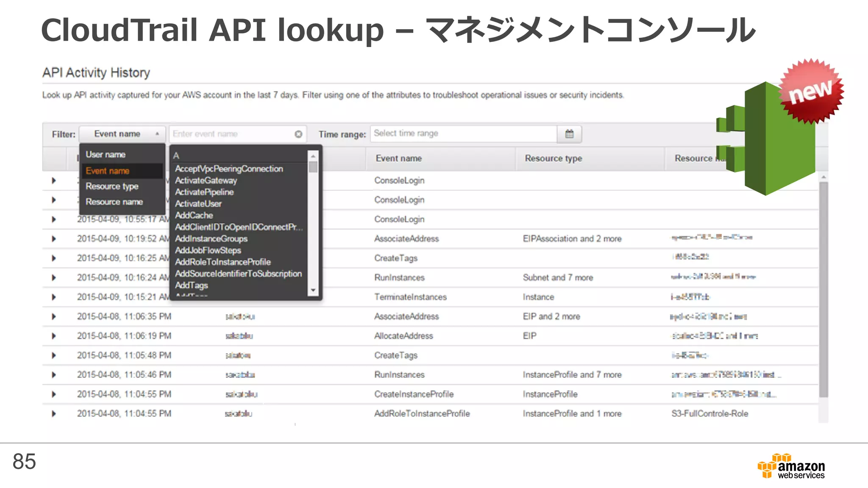
Task: Expand the 10:55:17 AM event row
Action: click(x=54, y=219)
